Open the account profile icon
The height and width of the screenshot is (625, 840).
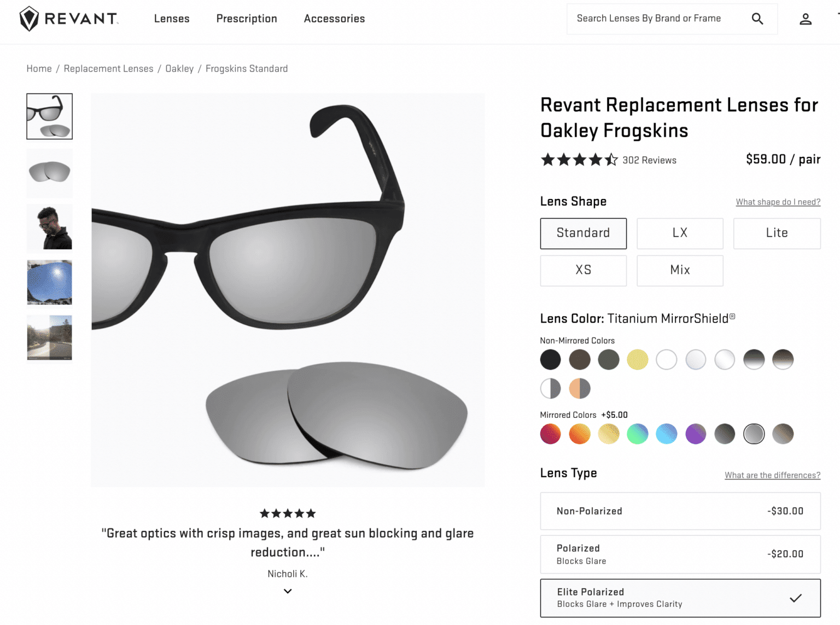click(x=806, y=19)
